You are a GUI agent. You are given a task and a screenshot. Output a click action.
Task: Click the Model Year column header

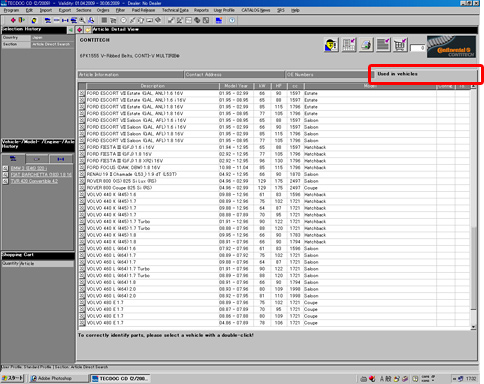[x=236, y=86]
